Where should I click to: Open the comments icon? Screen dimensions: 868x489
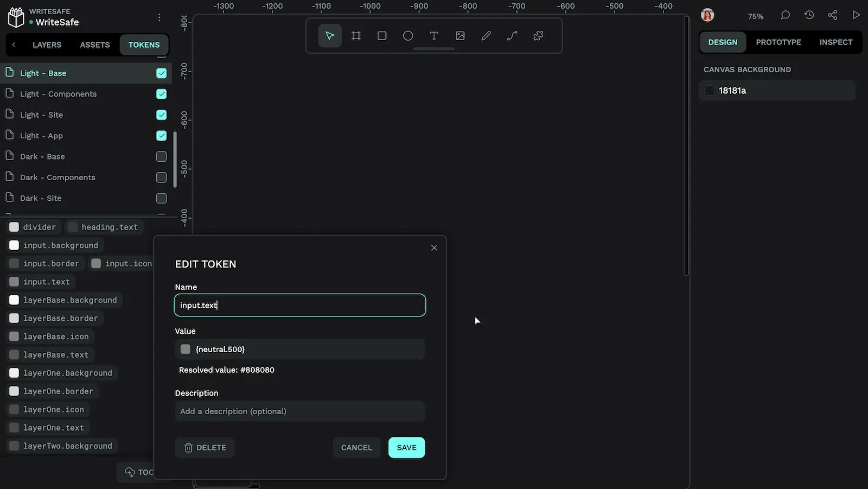click(x=785, y=15)
